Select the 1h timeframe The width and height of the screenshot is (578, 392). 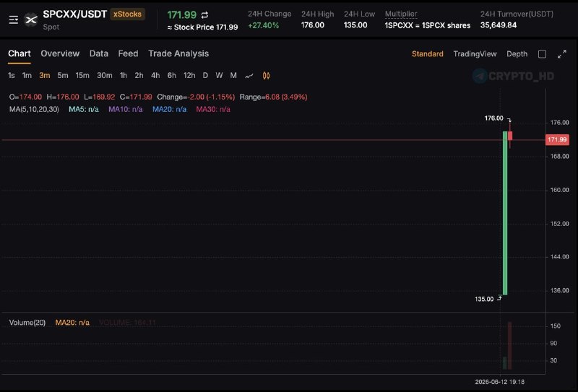click(x=124, y=76)
